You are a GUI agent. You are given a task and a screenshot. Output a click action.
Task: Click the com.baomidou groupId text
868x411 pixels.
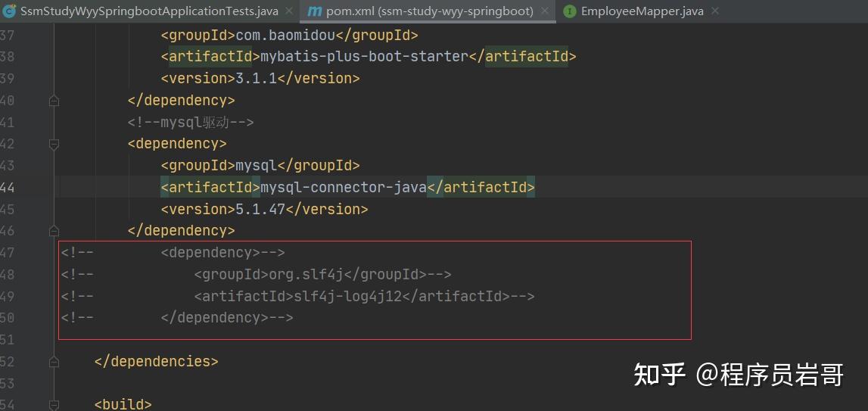click(285, 36)
